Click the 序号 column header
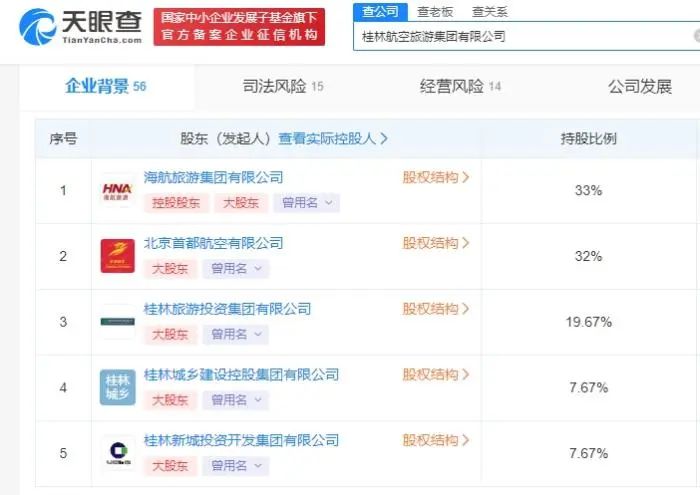This screenshot has width=700, height=495. pyautogui.click(x=63, y=138)
